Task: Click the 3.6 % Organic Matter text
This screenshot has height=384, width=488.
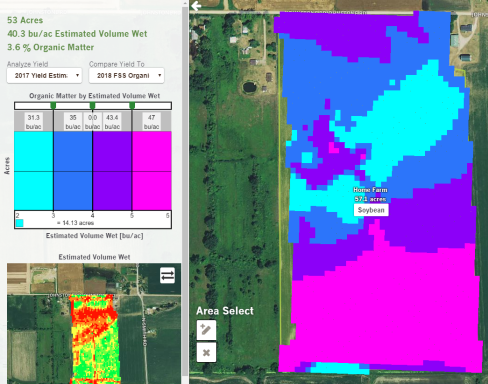Action: [50, 47]
